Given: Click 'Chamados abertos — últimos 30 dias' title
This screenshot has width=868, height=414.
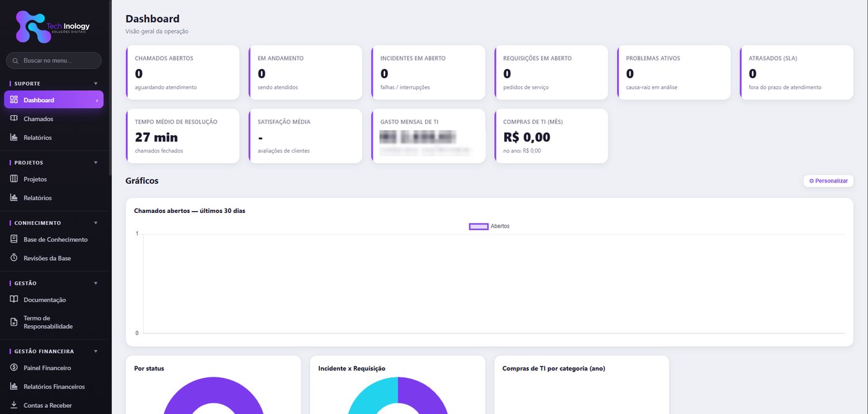Looking at the screenshot, I should pyautogui.click(x=190, y=211).
